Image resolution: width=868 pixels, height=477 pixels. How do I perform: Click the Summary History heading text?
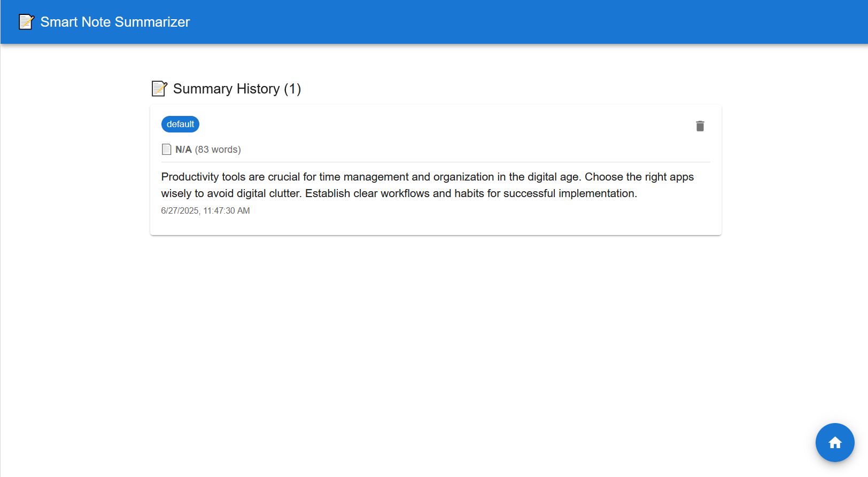pyautogui.click(x=226, y=89)
